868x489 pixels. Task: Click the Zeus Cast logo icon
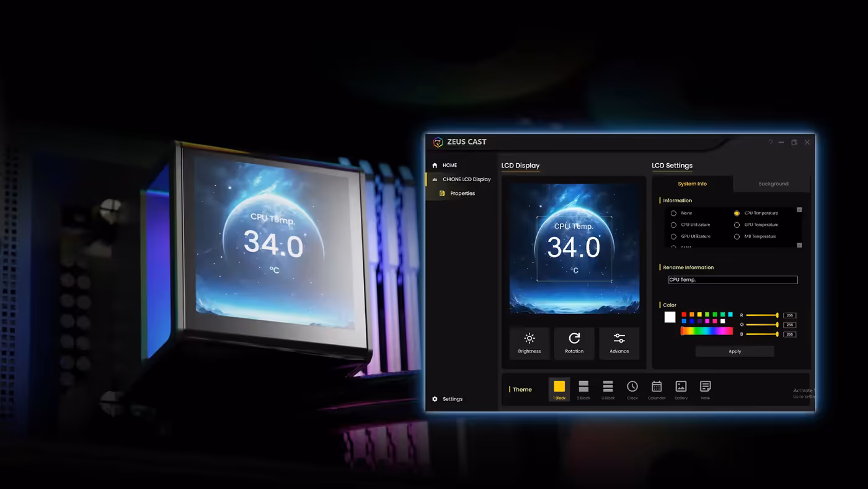(x=438, y=142)
